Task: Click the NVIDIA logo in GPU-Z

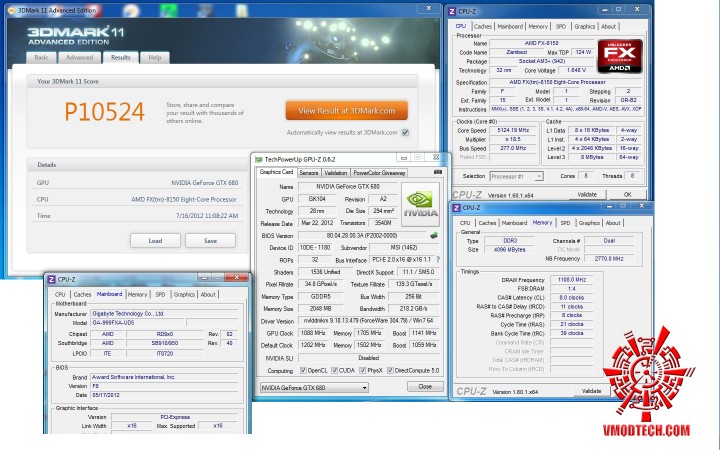Action: 420,204
